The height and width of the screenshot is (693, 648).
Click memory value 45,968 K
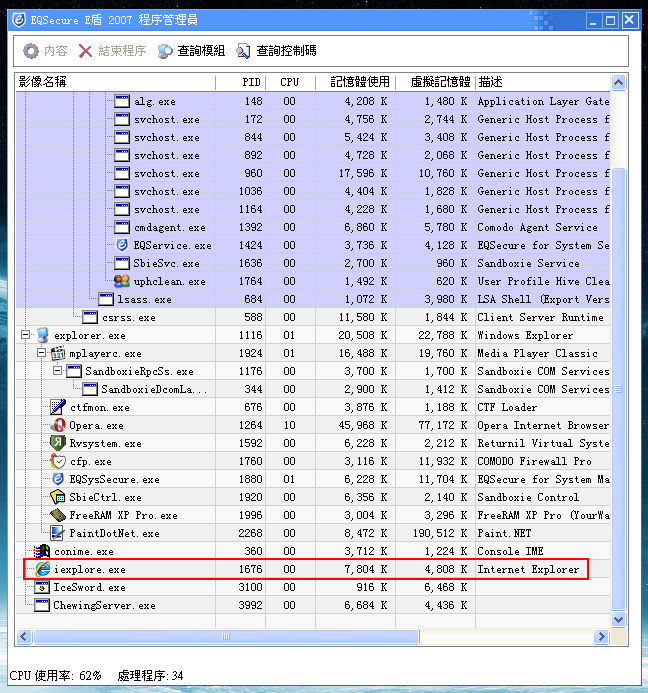pyautogui.click(x=363, y=425)
